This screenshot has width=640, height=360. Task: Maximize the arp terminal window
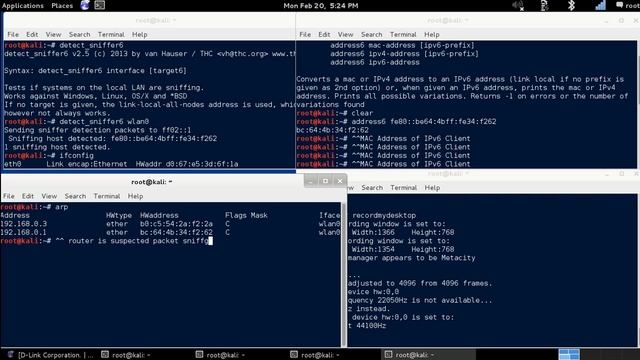pos(325,181)
